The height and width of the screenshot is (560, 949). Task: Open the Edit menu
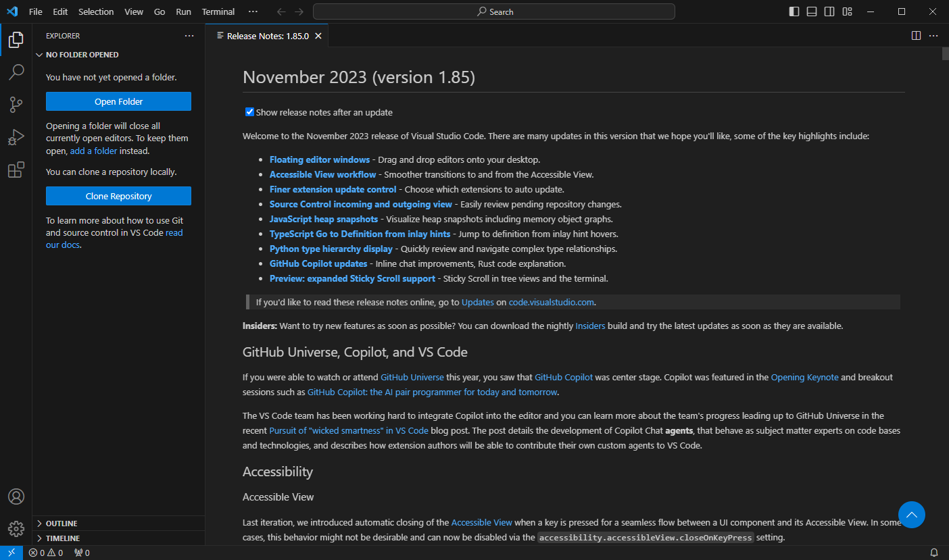pos(60,11)
